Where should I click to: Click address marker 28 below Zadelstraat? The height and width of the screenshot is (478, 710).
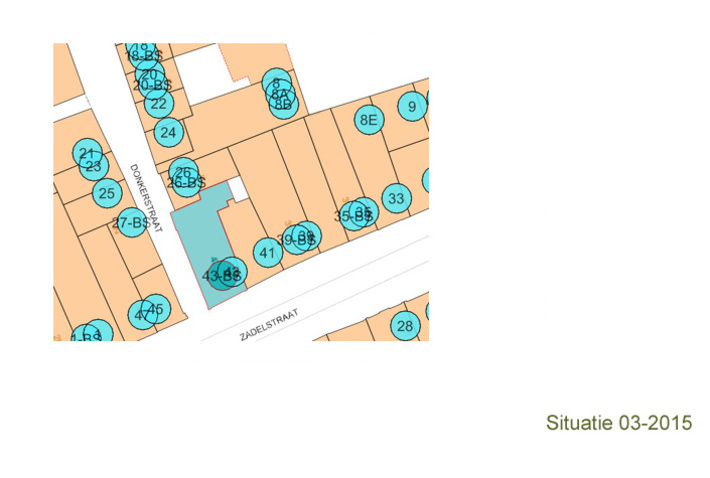tap(405, 326)
